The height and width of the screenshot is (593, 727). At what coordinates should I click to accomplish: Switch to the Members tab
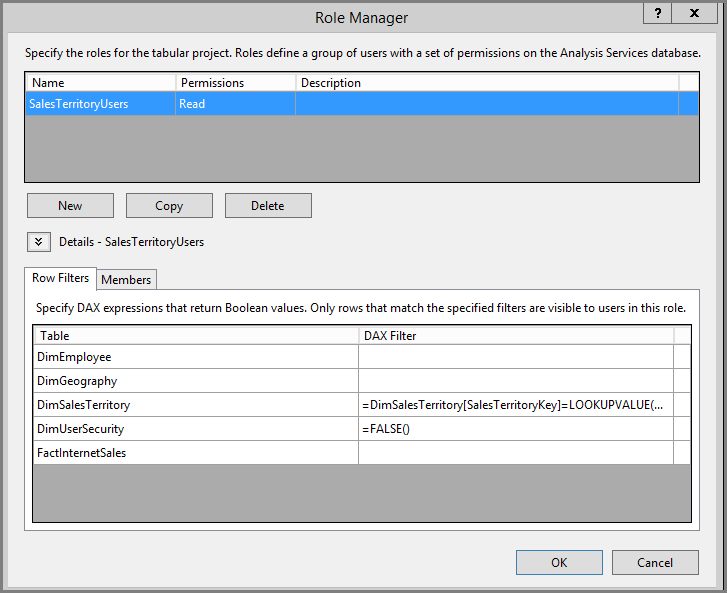point(126,280)
